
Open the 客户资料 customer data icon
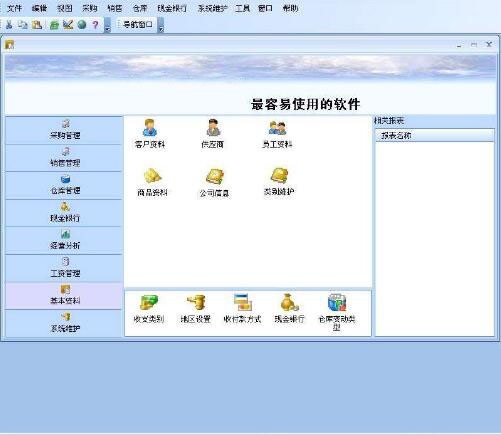coord(150,134)
